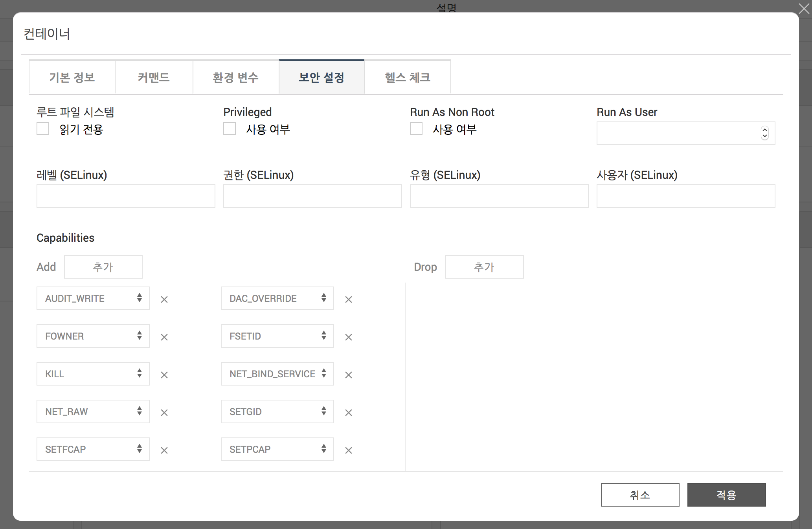Enable Run As Non Root checkbox
Screen dimensions: 812x529
pyautogui.click(x=416, y=129)
